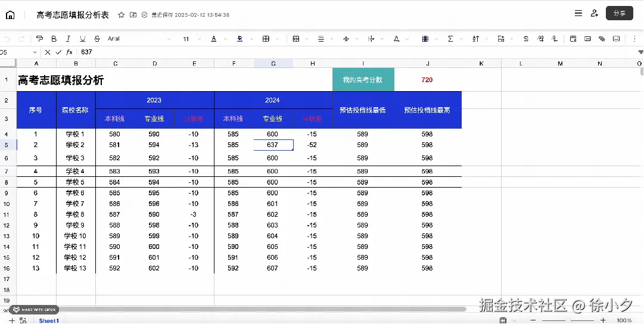Open the font size 11 dropdown
644x324 pixels.
192,39
